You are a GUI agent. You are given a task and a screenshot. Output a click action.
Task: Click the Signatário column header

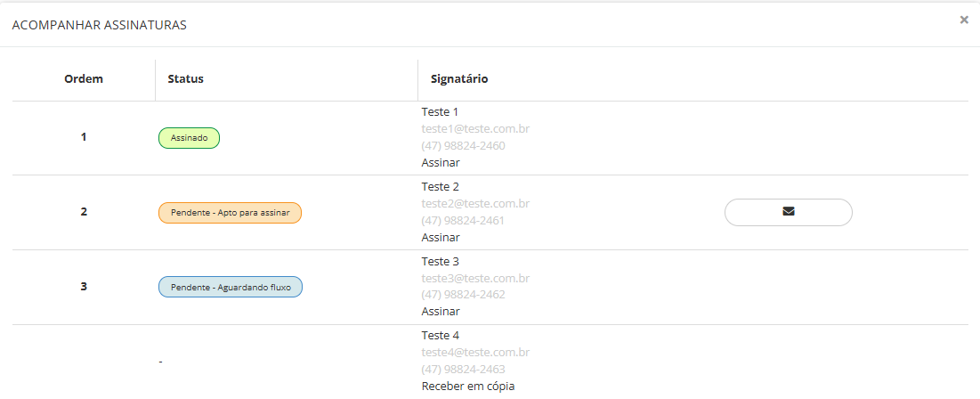click(458, 78)
